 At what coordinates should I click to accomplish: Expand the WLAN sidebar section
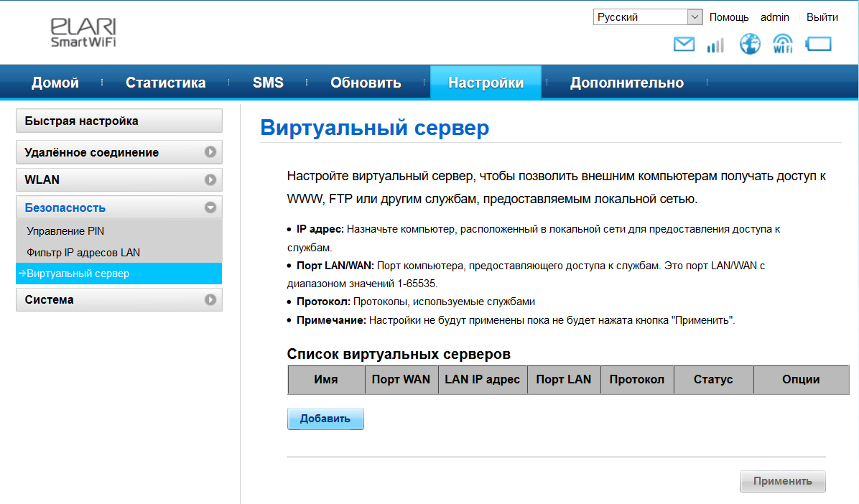(x=119, y=179)
